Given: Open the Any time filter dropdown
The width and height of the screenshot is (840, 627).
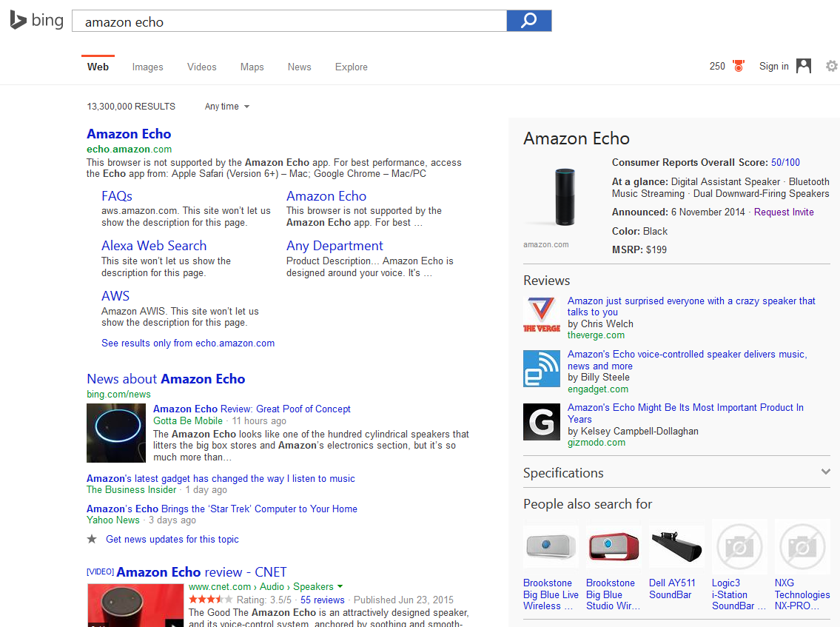Looking at the screenshot, I should [x=226, y=107].
